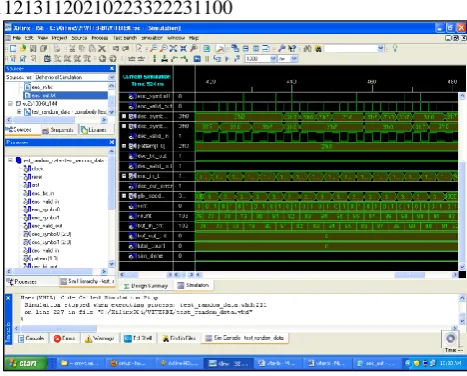Viewport: 467px width, 376px height.
Task: Open the first folder item in taskbar
Action: [x=79, y=363]
